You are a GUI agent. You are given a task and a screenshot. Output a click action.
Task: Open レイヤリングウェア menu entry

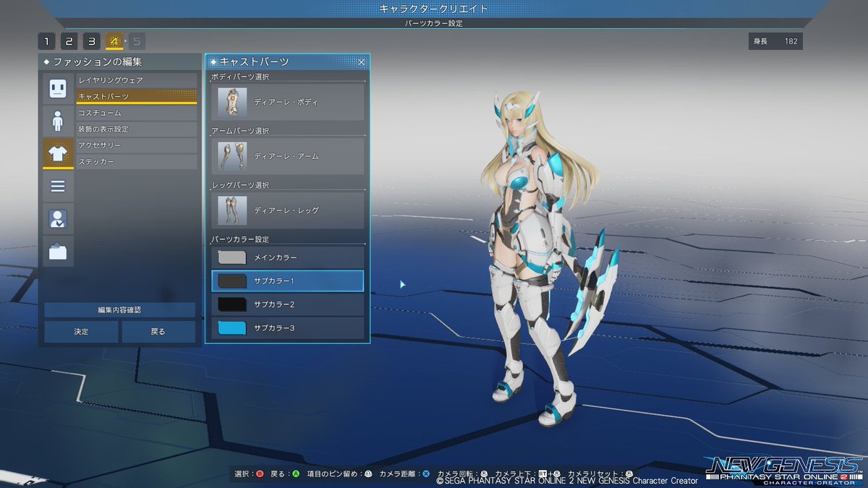pos(136,80)
